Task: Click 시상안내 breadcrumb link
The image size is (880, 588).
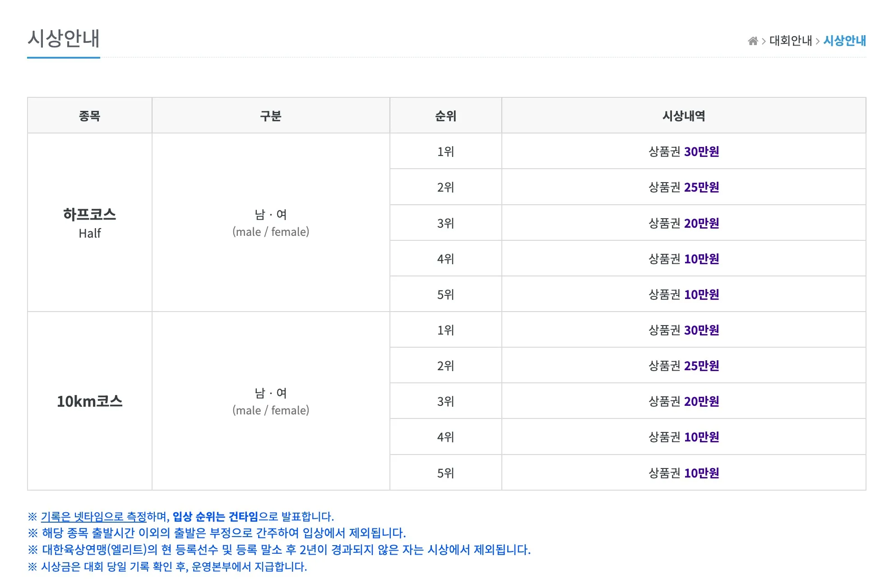Action: pyautogui.click(x=844, y=41)
